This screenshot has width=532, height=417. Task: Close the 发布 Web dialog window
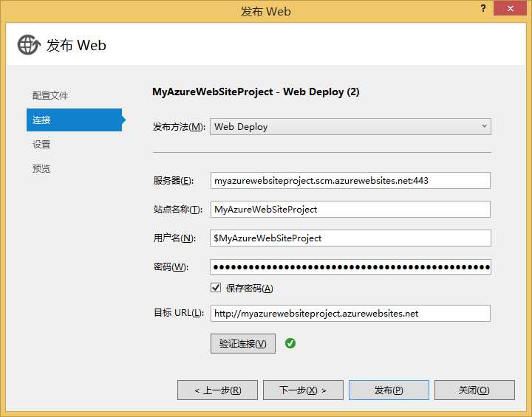pyautogui.click(x=510, y=8)
